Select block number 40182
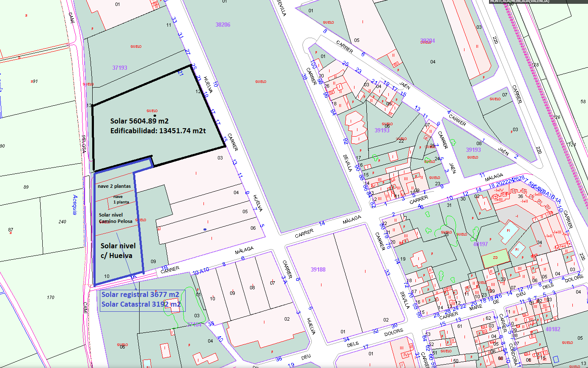Image resolution: width=588 pixels, height=368 pixels. 553,329
